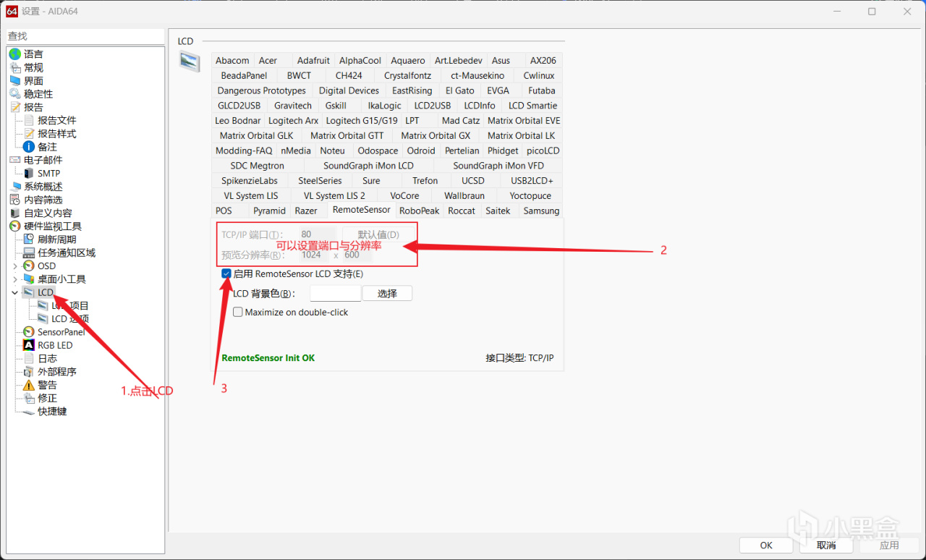The width and height of the screenshot is (926, 560).
Task: Select the RoboPeak tab
Action: tap(420, 211)
